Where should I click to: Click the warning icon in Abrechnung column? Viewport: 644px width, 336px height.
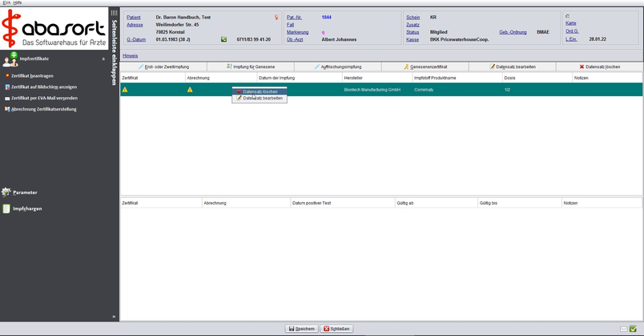click(x=190, y=90)
